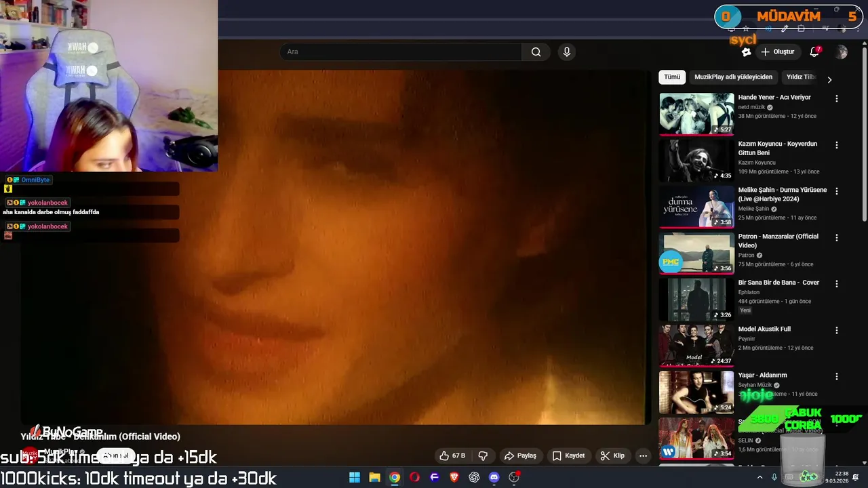Viewport: 868px width, 488px height.
Task: Like the video showing 67 B
Action: click(x=452, y=455)
